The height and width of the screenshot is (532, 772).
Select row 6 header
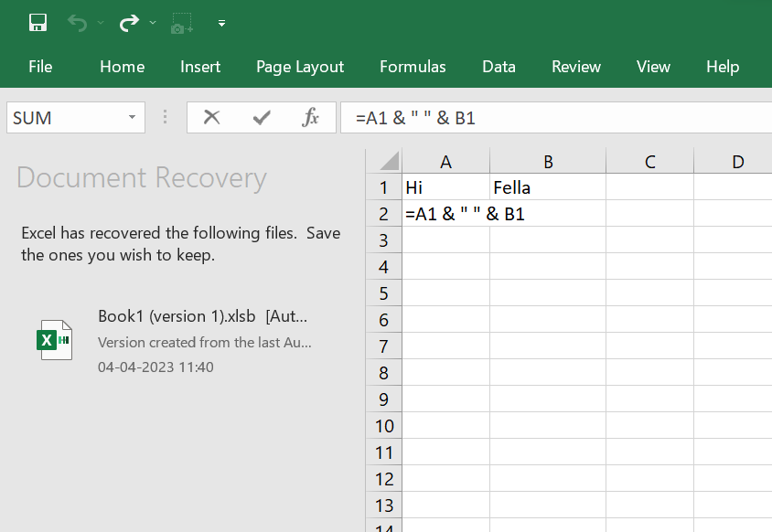coord(384,320)
